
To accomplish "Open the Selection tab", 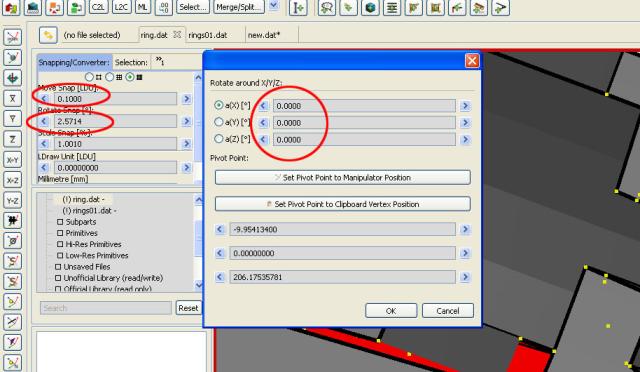I will tap(131, 62).
